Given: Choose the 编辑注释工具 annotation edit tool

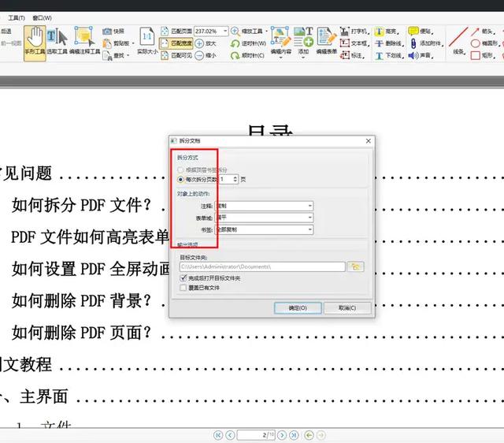Looking at the screenshot, I should pyautogui.click(x=84, y=42).
